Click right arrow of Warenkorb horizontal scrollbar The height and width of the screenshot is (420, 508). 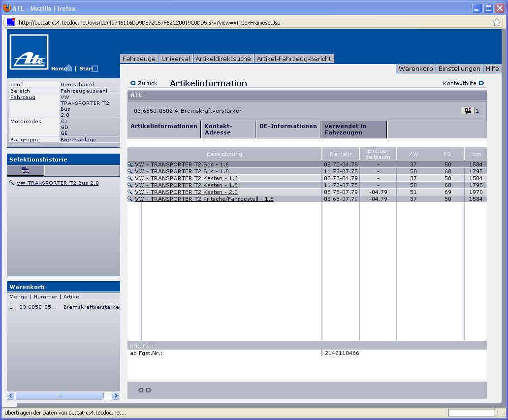pyautogui.click(x=116, y=395)
